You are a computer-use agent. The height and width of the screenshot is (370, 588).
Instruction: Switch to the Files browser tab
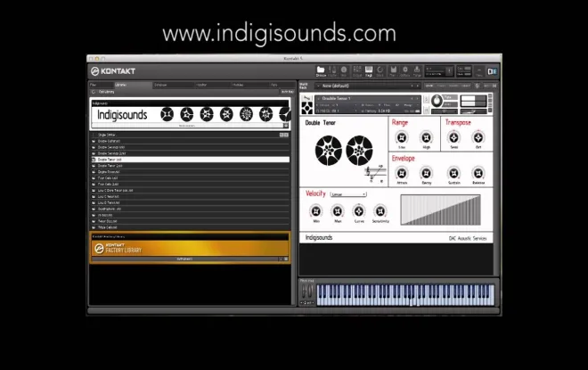pyautogui.click(x=102, y=85)
